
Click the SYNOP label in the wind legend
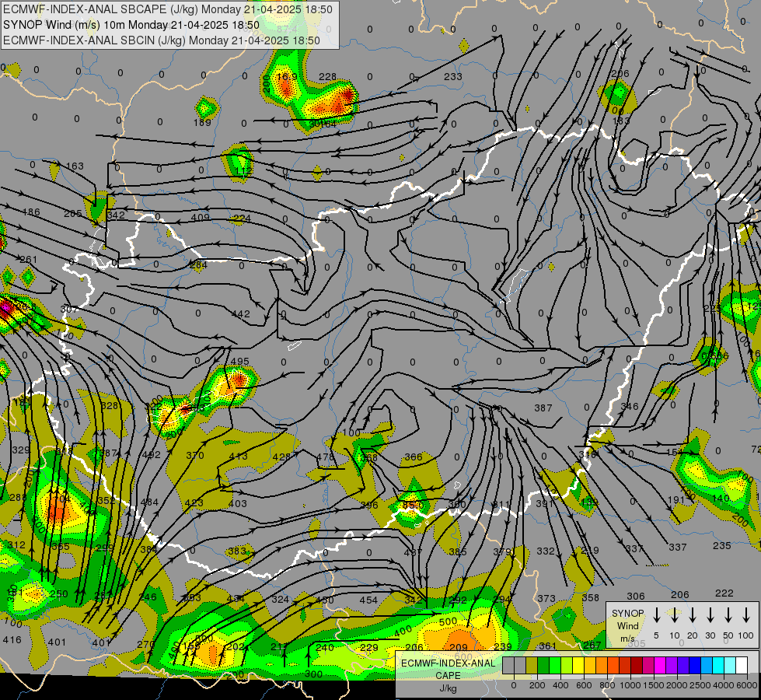click(x=627, y=613)
